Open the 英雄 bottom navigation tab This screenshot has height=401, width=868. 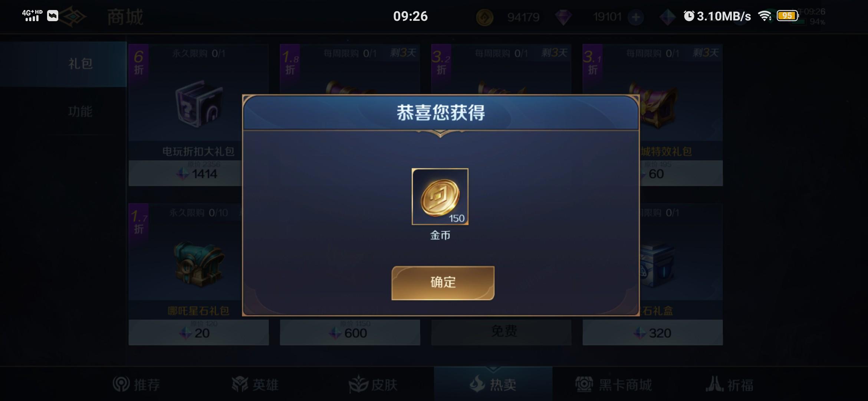[255, 385]
